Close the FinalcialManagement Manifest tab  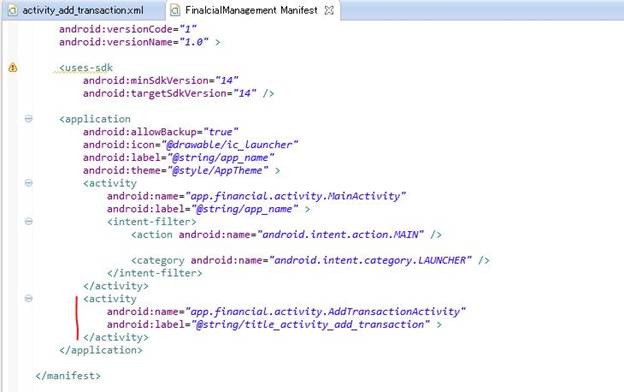coord(329,10)
